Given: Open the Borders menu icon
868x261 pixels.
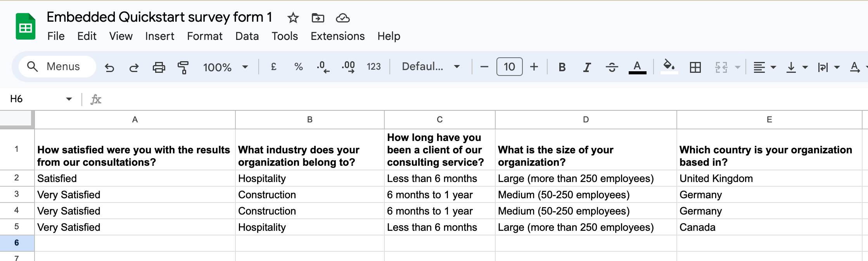Looking at the screenshot, I should (x=695, y=67).
